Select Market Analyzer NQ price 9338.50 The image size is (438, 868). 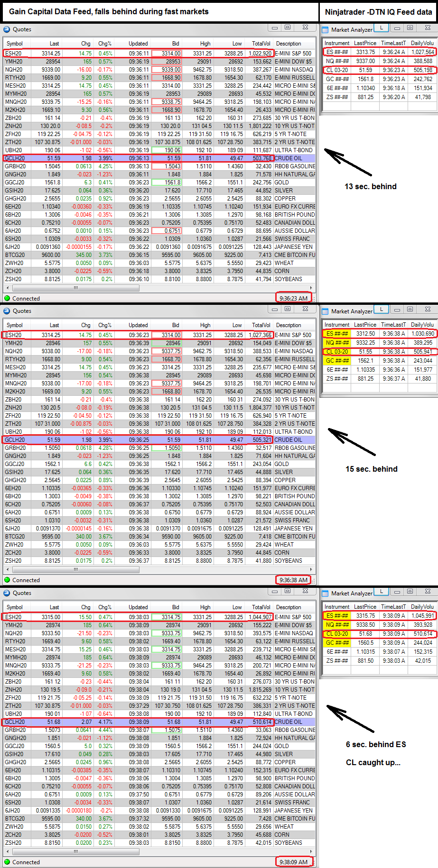coord(365,625)
